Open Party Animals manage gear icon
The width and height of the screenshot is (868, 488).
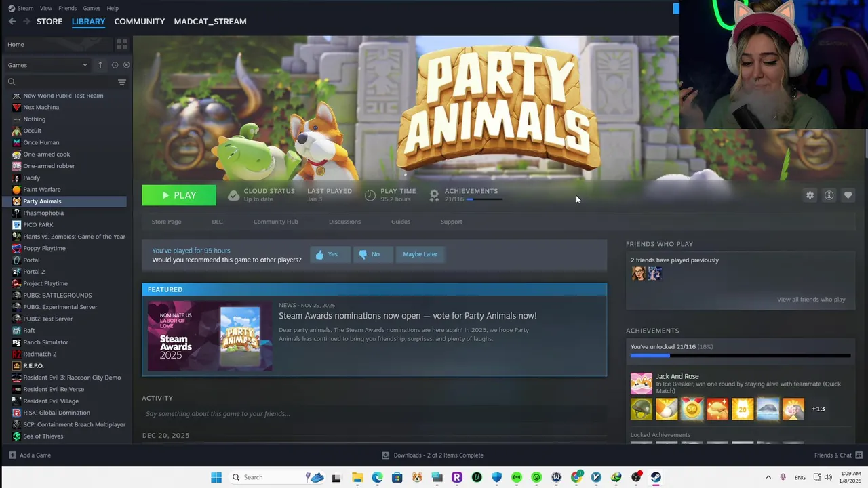point(810,195)
